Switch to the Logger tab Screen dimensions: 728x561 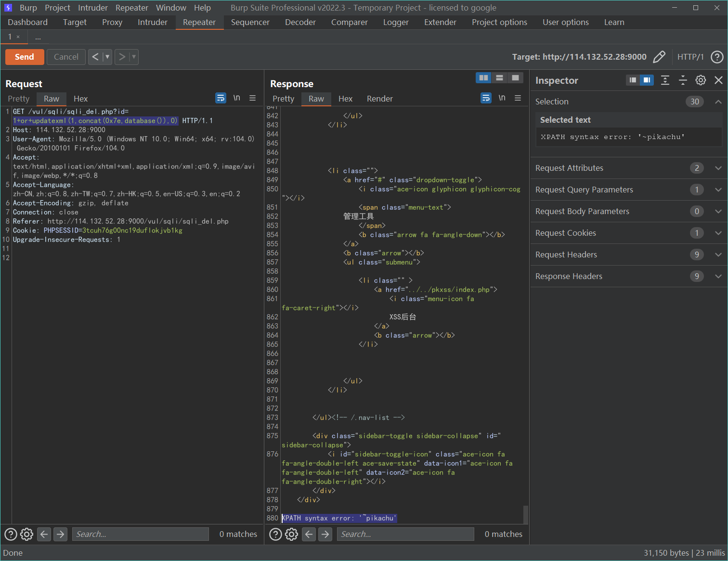click(x=396, y=22)
